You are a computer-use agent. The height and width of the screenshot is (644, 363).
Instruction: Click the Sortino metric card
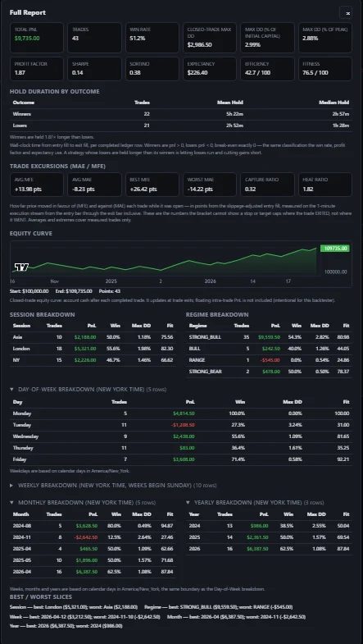click(152, 69)
